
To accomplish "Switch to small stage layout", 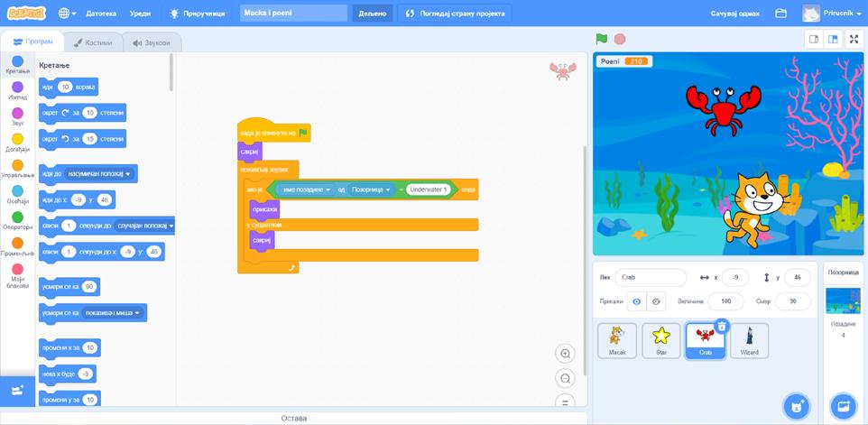I will click(814, 40).
